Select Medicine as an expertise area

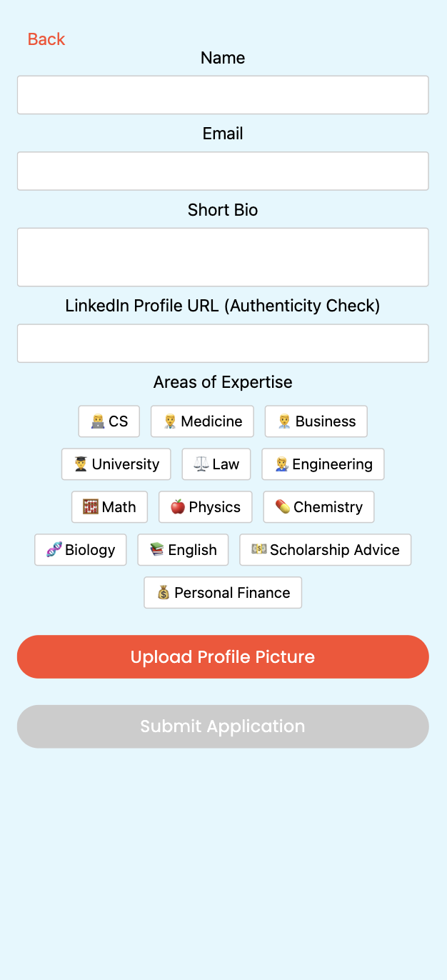pyautogui.click(x=202, y=421)
